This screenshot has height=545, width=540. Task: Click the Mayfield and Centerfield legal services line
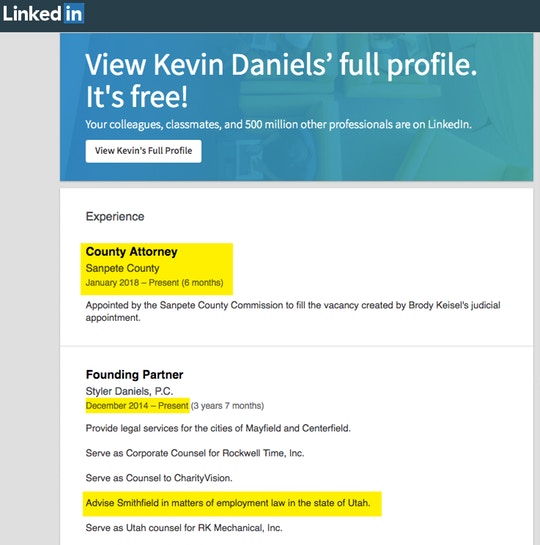tap(218, 428)
